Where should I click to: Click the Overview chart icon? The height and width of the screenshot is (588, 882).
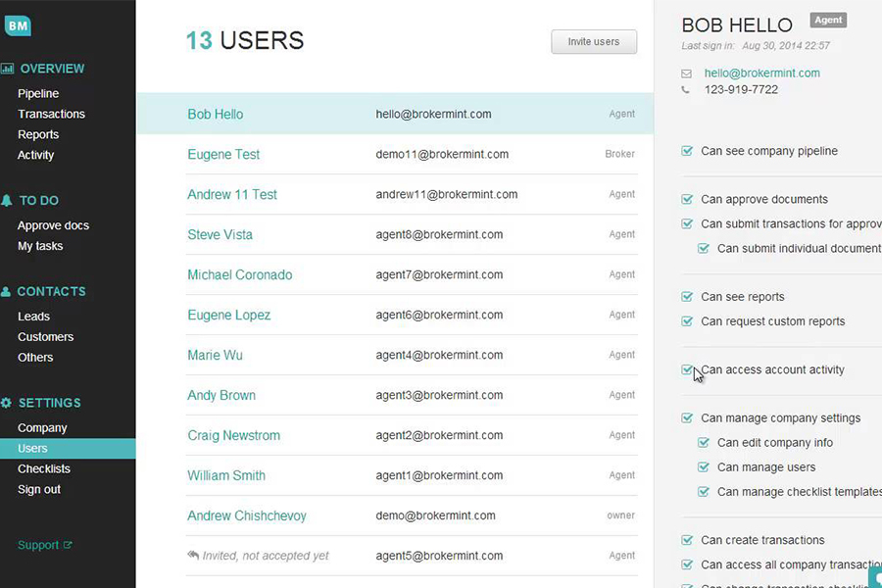[7, 69]
